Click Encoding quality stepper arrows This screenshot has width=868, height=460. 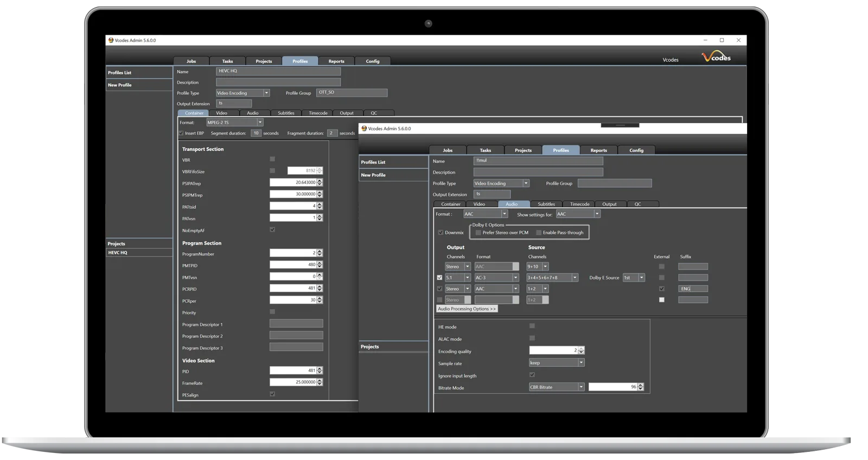tap(581, 350)
